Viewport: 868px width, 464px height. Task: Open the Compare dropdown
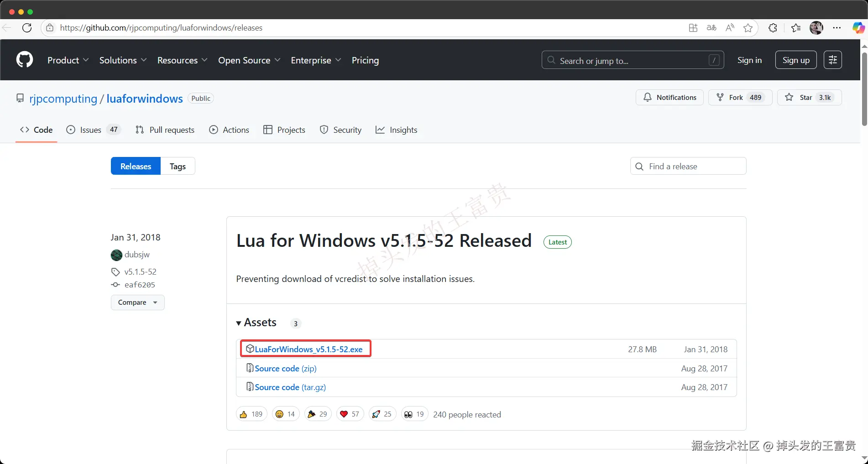click(137, 302)
